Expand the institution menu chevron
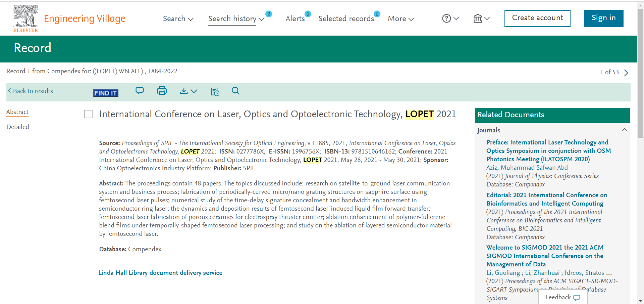644x304 pixels. (487, 18)
